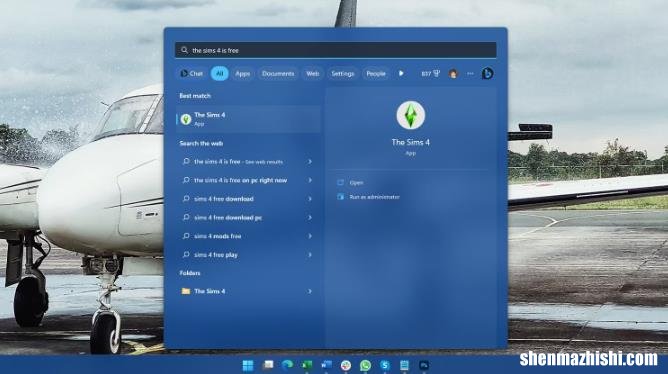668x374 pixels.
Task: Select the All filter tab
Action: pos(219,73)
